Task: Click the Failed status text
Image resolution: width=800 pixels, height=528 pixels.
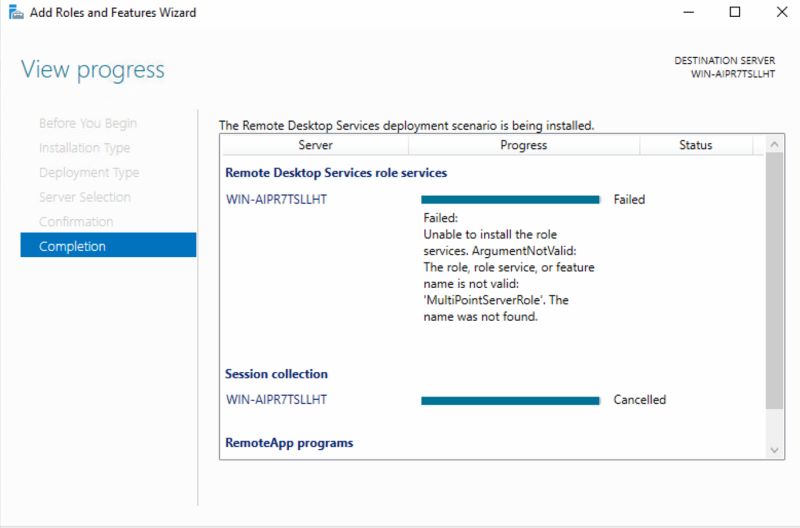Action: pyautogui.click(x=629, y=199)
